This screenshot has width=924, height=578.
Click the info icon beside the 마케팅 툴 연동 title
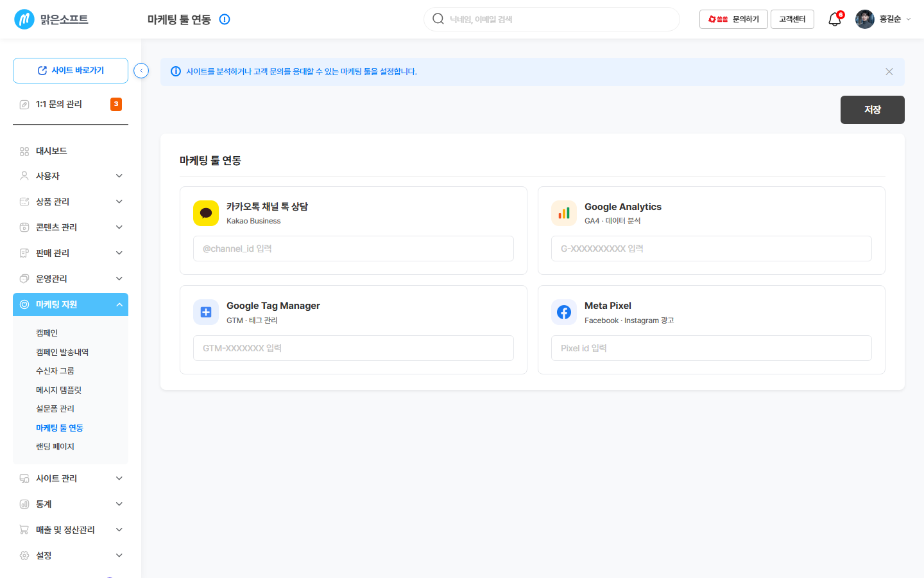[x=225, y=19]
